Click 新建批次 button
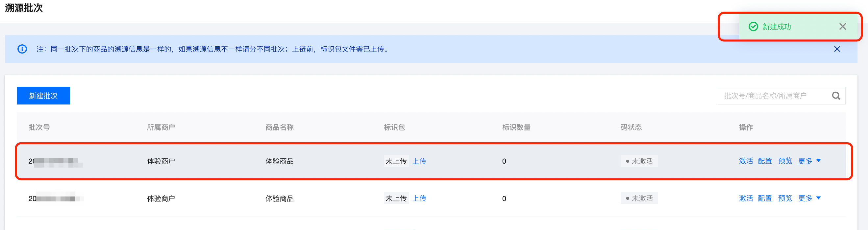The height and width of the screenshot is (230, 868). coord(43,96)
